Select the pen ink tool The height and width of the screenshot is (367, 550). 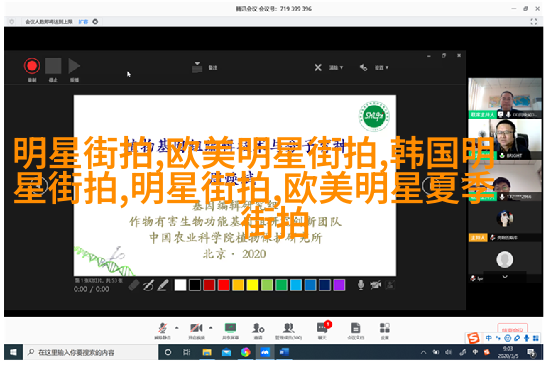pos(148,285)
